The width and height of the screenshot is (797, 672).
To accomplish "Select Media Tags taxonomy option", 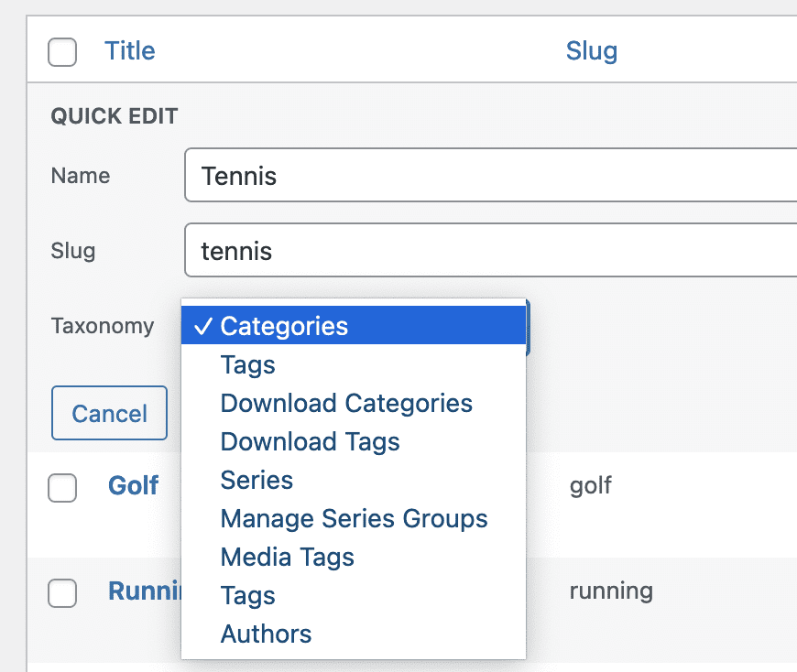I will tap(354, 557).
